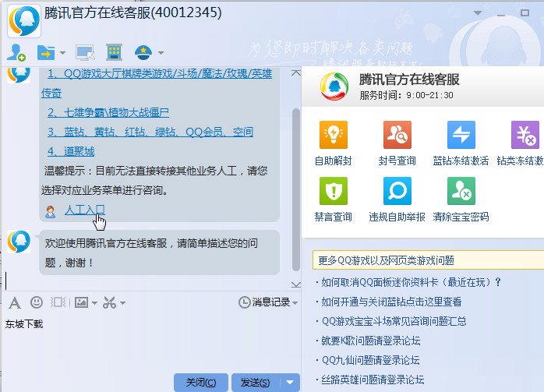Expand the 消息记录 dropdown arrow
544x392 pixels.
[x=295, y=303]
